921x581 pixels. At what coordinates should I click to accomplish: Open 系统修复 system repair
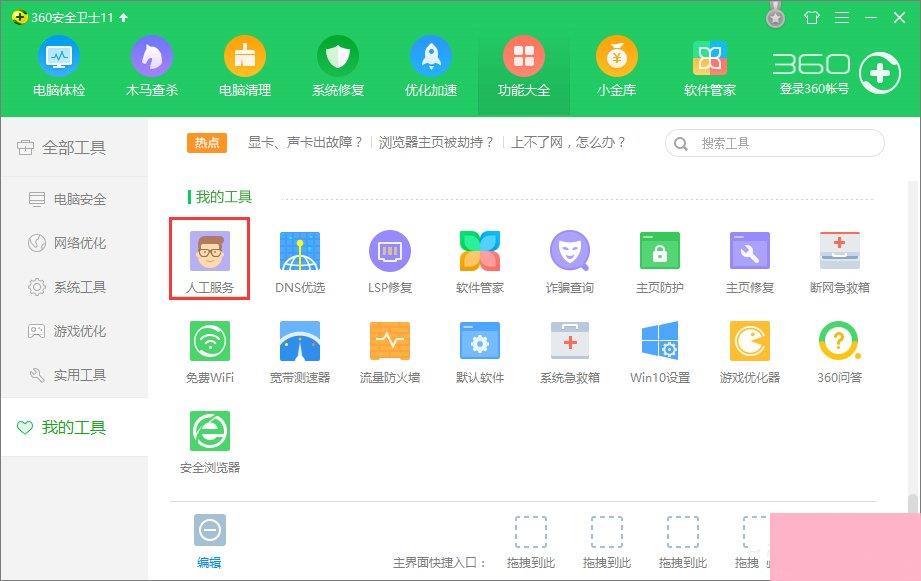point(338,66)
